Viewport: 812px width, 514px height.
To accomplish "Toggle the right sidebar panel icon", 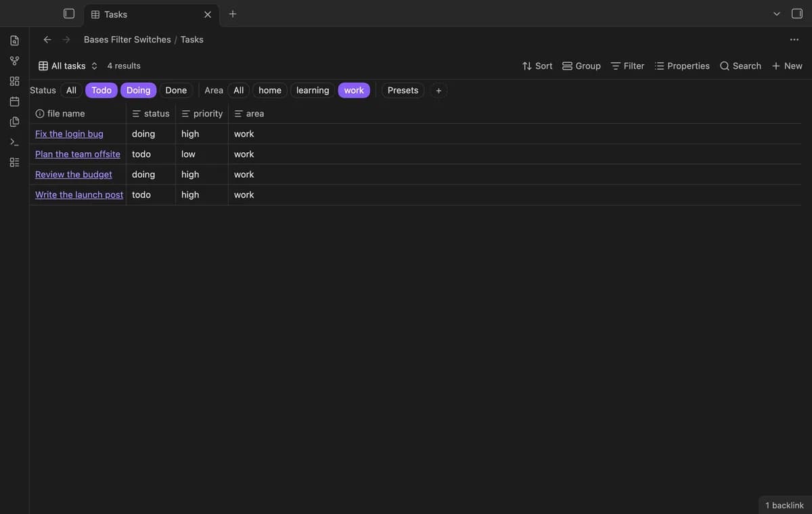I will (797, 14).
